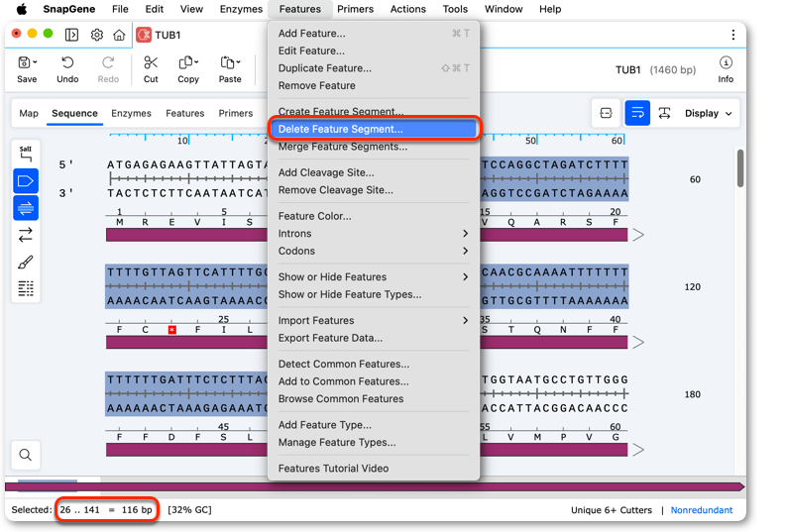Open the Primers menu bar item
Viewport: 785px width, 532px height.
click(x=355, y=9)
